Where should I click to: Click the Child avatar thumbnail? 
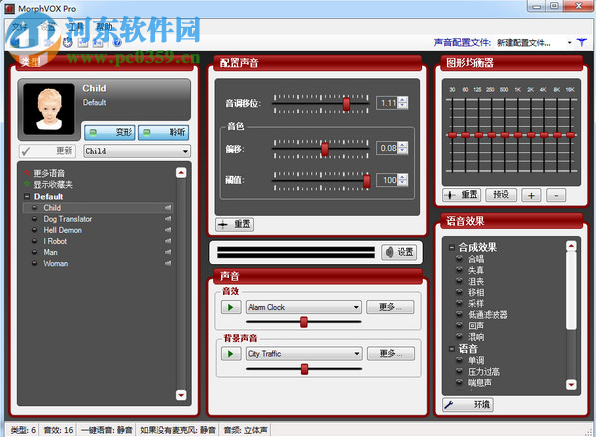(x=49, y=109)
